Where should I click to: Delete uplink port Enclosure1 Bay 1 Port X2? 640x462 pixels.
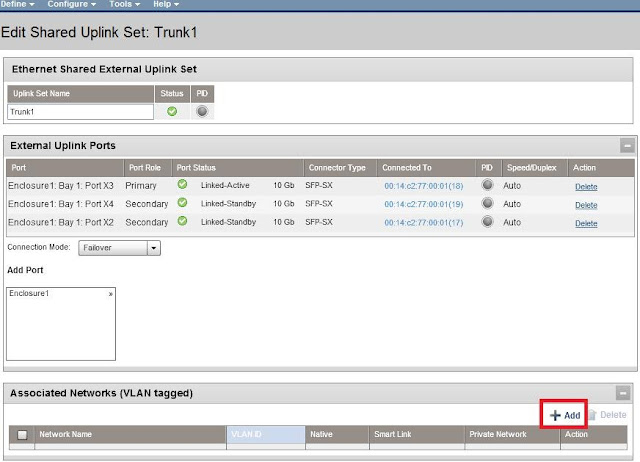[x=586, y=224]
